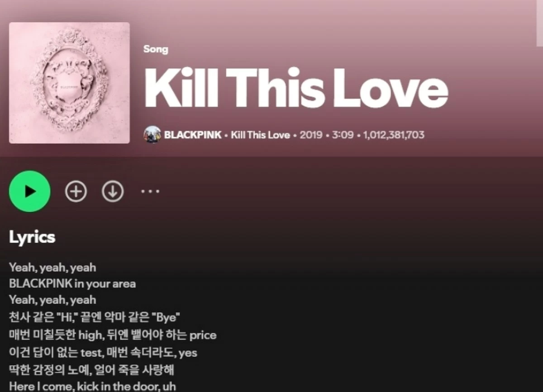Click the pink album cover artwork

coord(69,83)
